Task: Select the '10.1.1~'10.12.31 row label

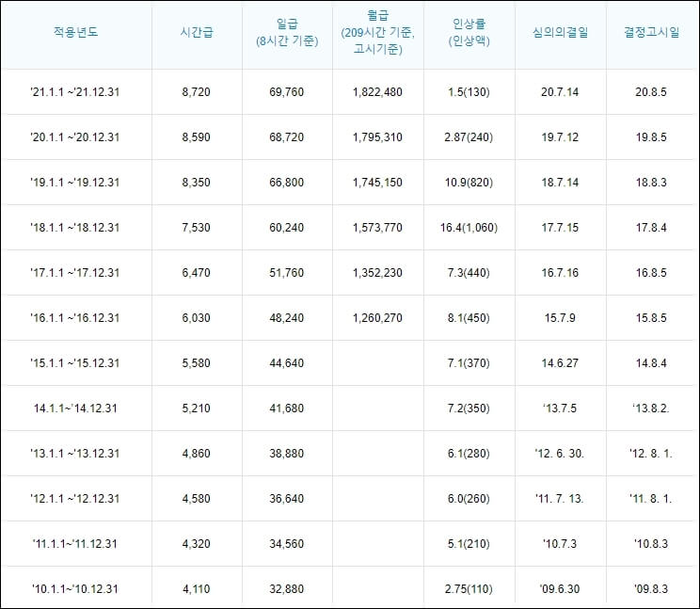Action: tap(75, 588)
